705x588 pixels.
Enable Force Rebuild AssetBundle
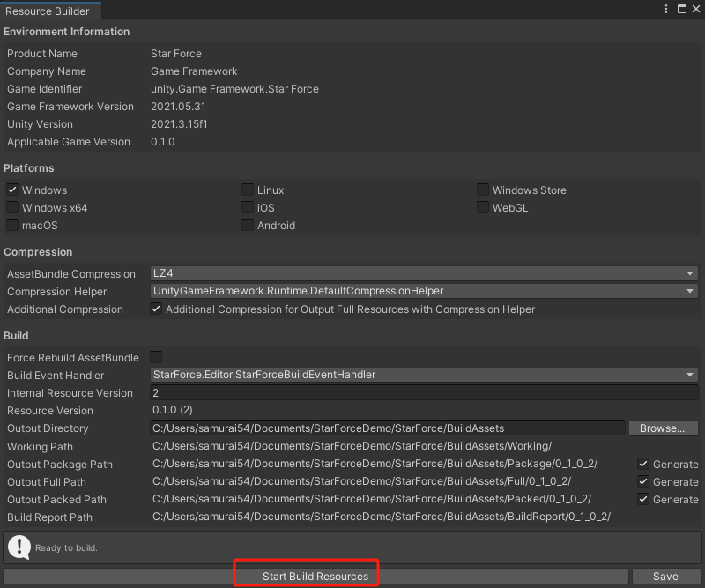[x=156, y=357]
